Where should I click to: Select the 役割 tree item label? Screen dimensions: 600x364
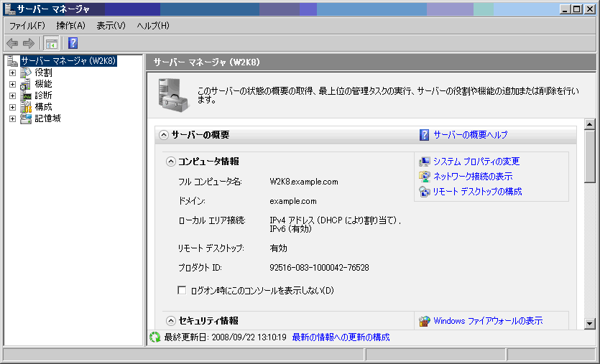43,73
